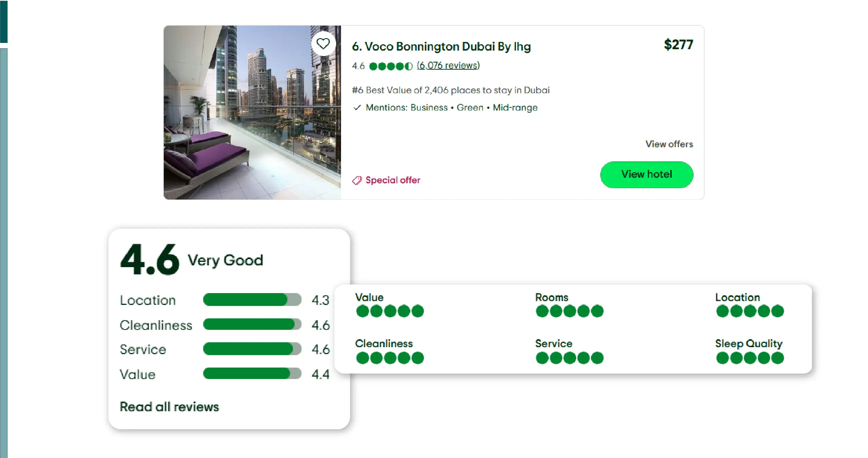This screenshot has width=868, height=458.
Task: Click the Sleep Quality rating bubbles
Action: coord(750,358)
